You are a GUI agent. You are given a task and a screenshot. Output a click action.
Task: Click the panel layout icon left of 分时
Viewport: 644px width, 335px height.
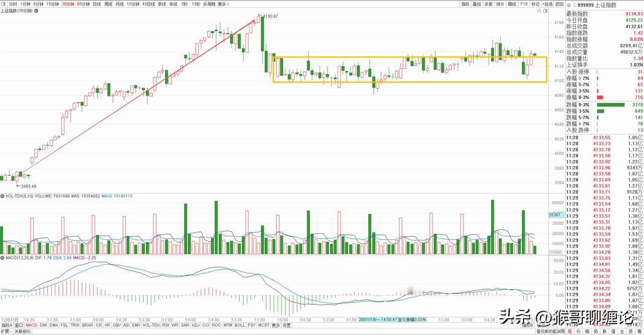(4, 4)
